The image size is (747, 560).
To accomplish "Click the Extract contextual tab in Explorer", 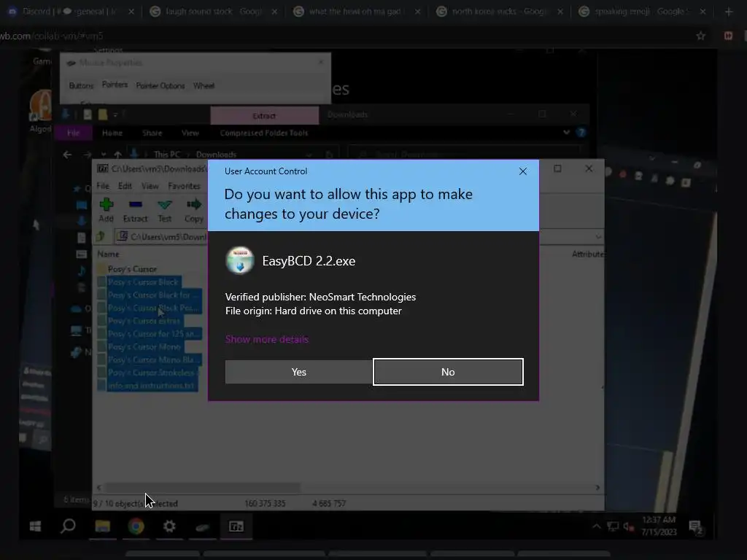I will point(264,116).
